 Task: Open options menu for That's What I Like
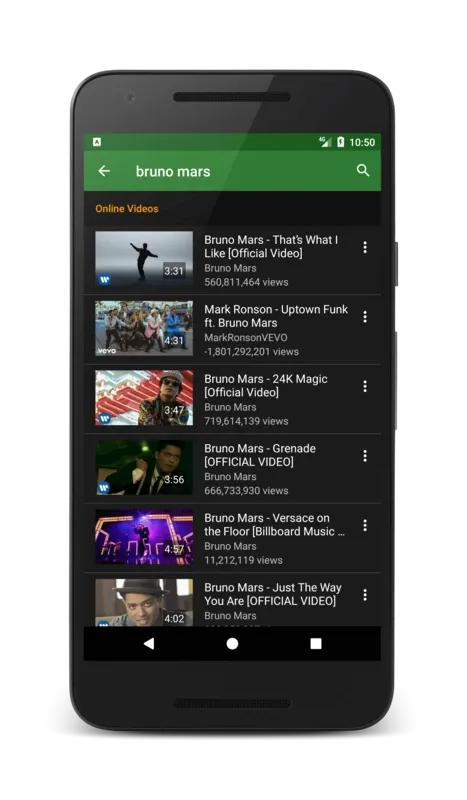point(365,247)
